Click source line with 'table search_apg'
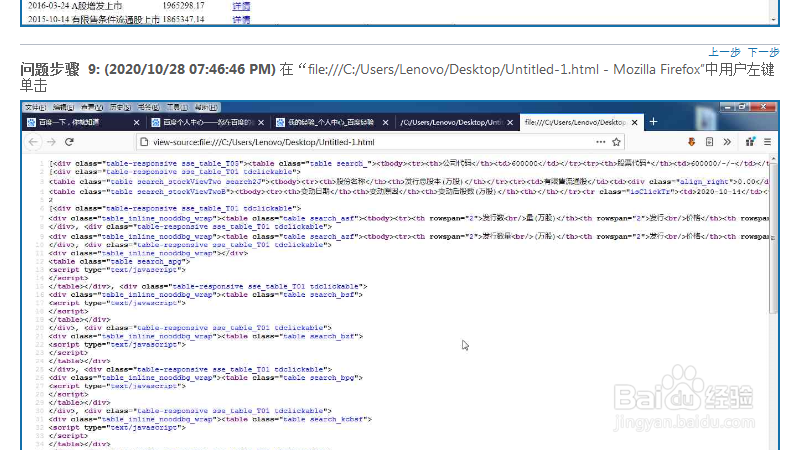The height and width of the screenshot is (450, 800). coord(119,261)
